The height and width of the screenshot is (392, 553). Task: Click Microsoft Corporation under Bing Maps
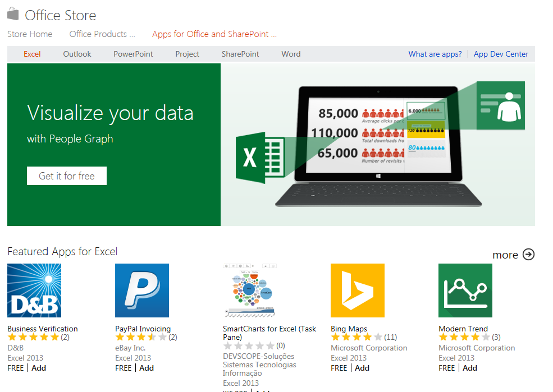pyautogui.click(x=369, y=348)
